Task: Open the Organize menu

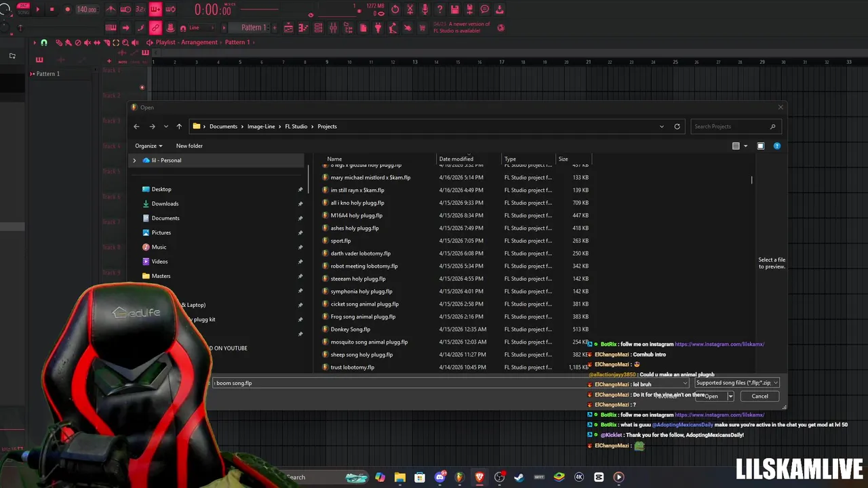Action: click(x=149, y=146)
